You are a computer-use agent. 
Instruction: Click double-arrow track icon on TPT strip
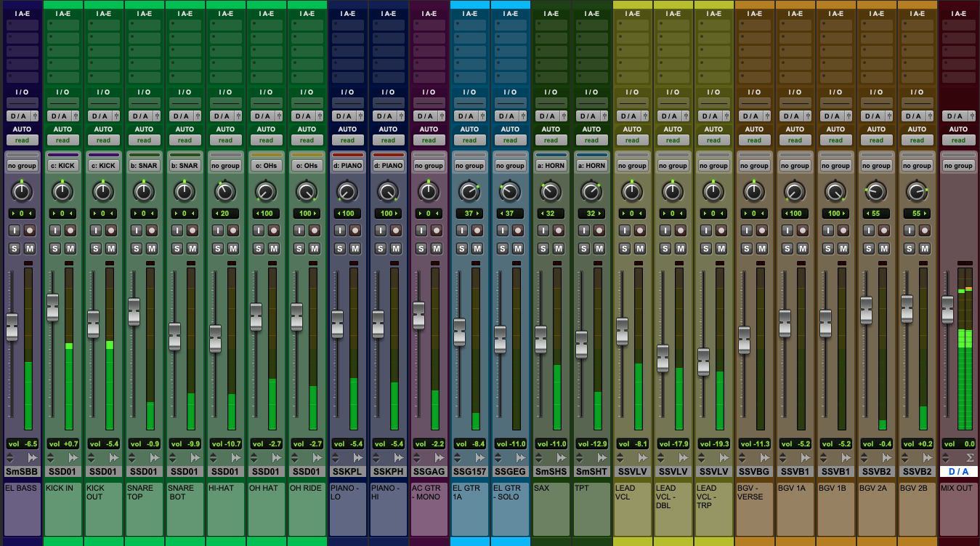point(602,458)
